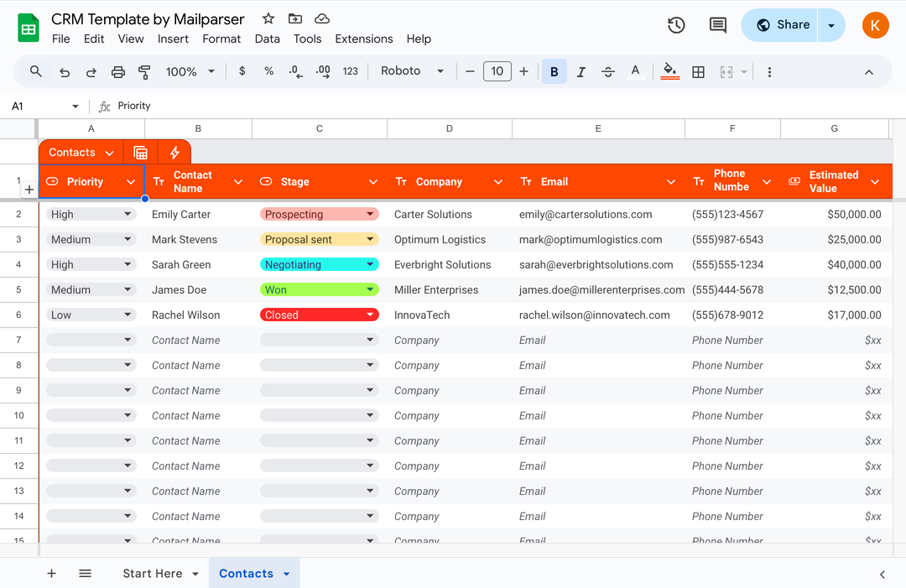This screenshot has height=588, width=906.
Task: Open the text color picker
Action: click(635, 71)
